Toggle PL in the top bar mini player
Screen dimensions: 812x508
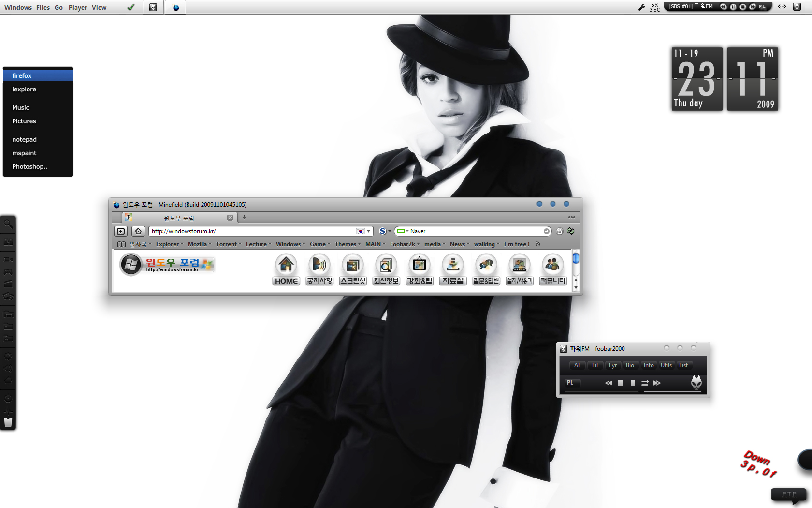(762, 7)
